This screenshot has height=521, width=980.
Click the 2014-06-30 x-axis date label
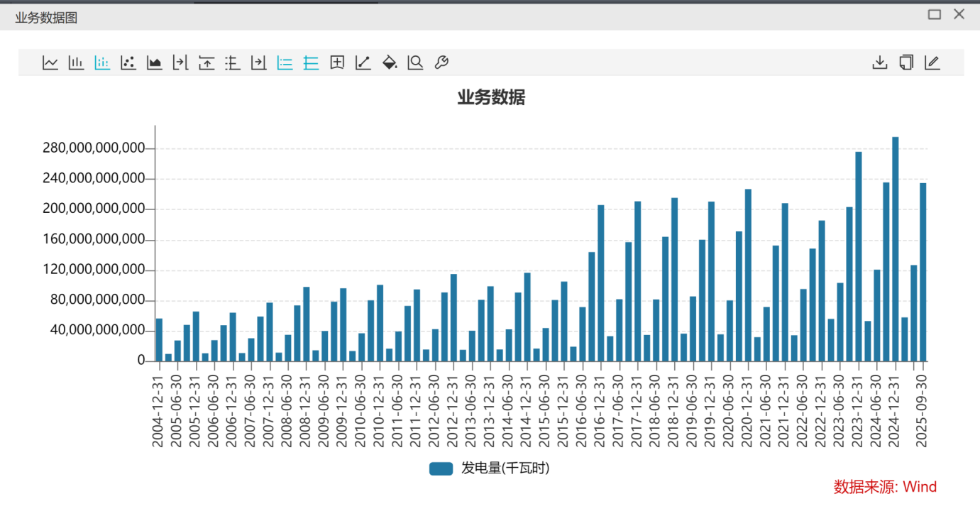(508, 412)
